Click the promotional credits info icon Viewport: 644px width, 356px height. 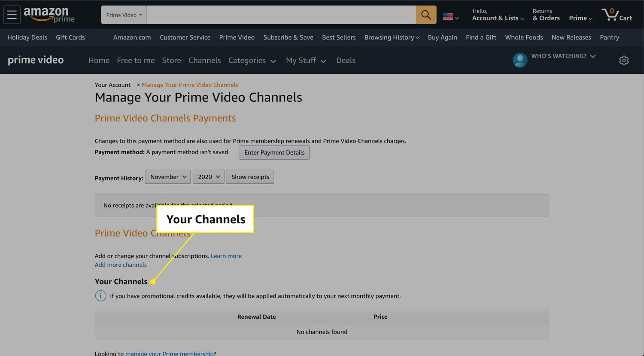(100, 296)
